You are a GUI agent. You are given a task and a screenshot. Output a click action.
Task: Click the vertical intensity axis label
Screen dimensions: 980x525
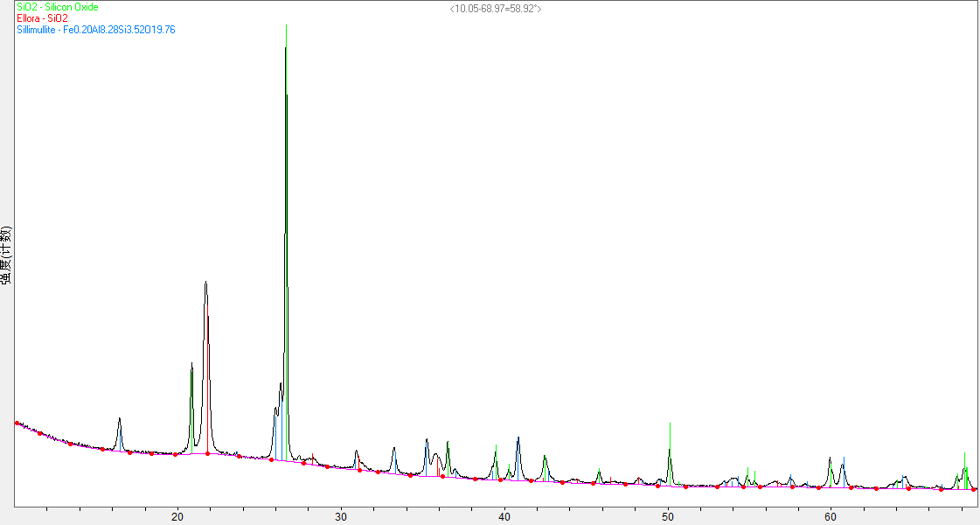[6, 255]
